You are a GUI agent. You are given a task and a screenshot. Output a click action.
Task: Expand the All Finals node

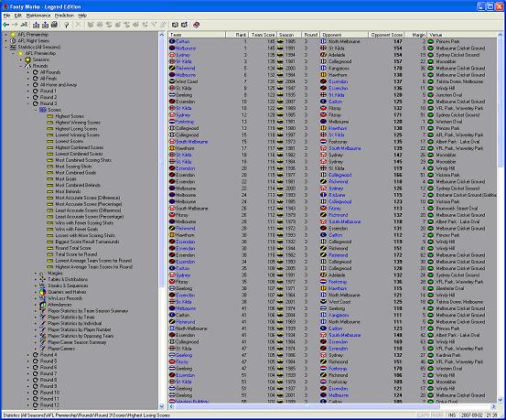(x=28, y=79)
